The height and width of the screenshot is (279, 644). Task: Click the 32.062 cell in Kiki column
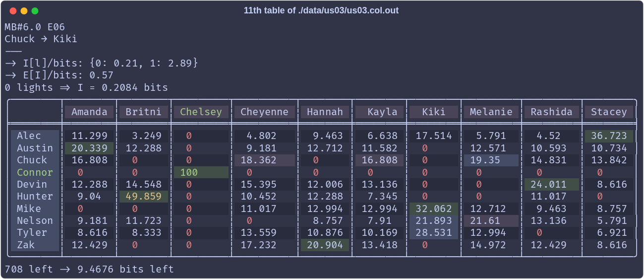434,209
